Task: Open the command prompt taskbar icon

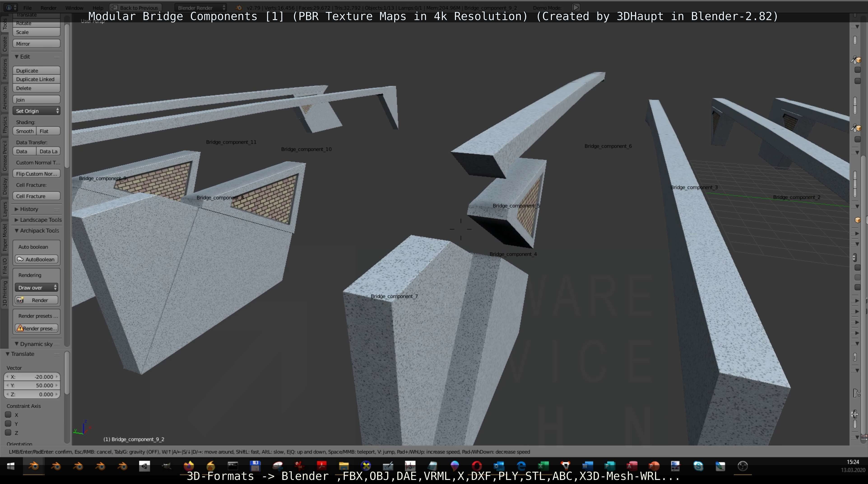Action: [x=233, y=466]
